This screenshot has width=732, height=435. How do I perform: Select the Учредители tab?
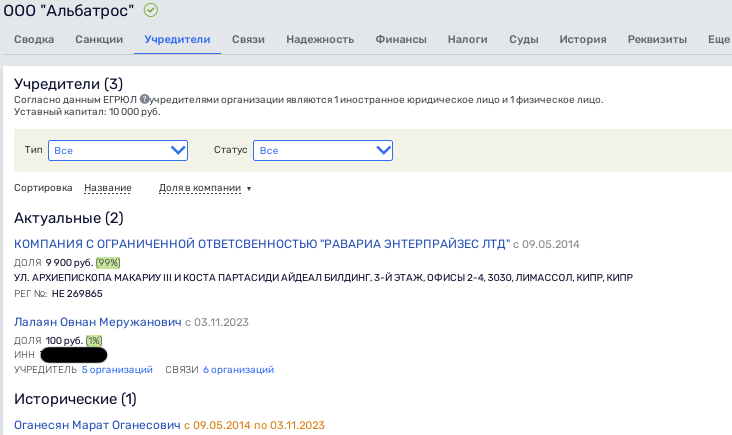pyautogui.click(x=177, y=40)
